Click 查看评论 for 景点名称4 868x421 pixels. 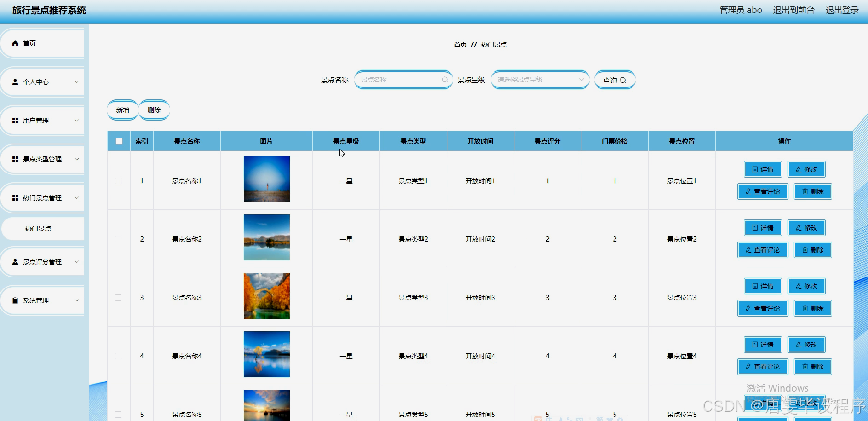[x=763, y=367]
